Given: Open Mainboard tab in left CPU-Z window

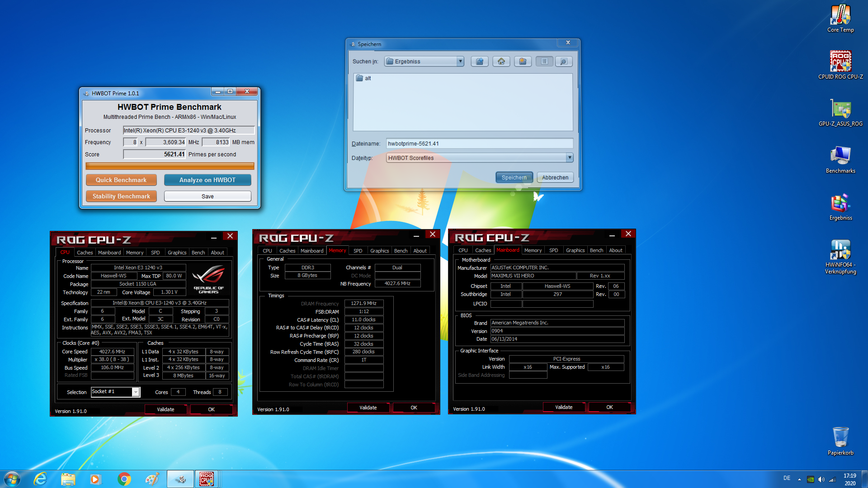Looking at the screenshot, I should [109, 253].
